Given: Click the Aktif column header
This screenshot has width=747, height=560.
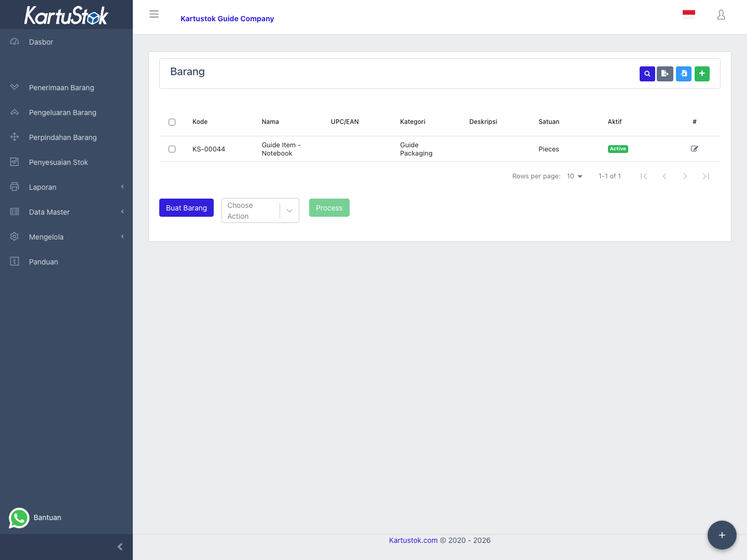Looking at the screenshot, I should click(x=615, y=122).
